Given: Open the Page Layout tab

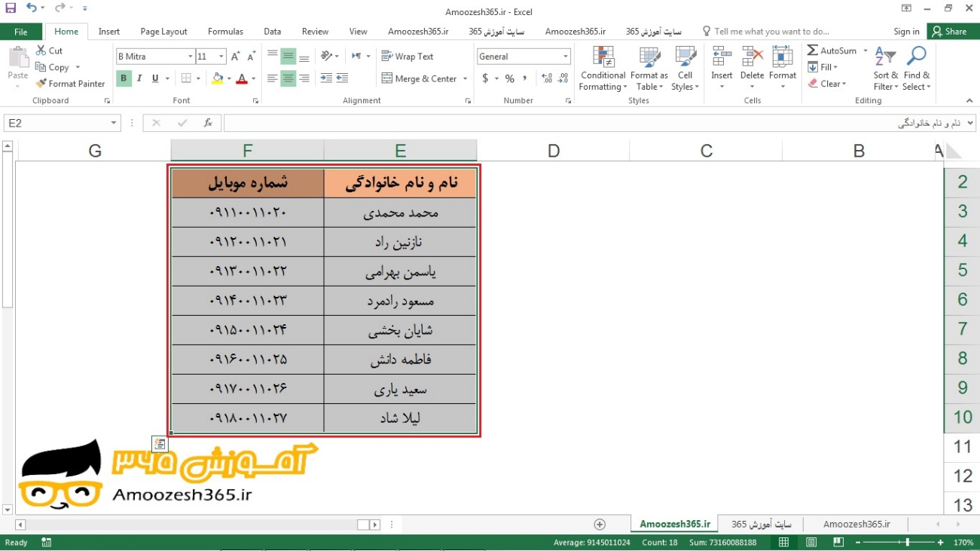Looking at the screenshot, I should click(x=163, y=32).
